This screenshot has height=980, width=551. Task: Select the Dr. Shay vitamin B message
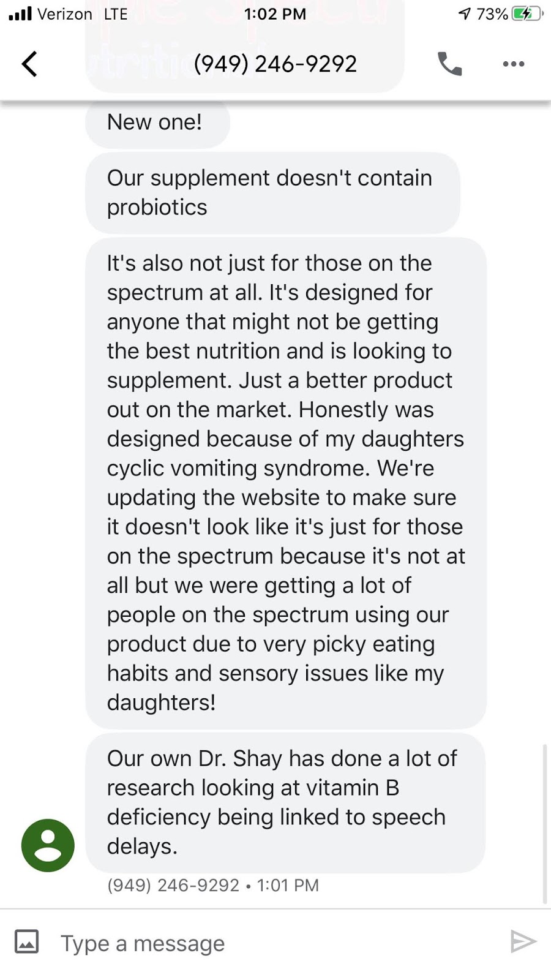(285, 802)
